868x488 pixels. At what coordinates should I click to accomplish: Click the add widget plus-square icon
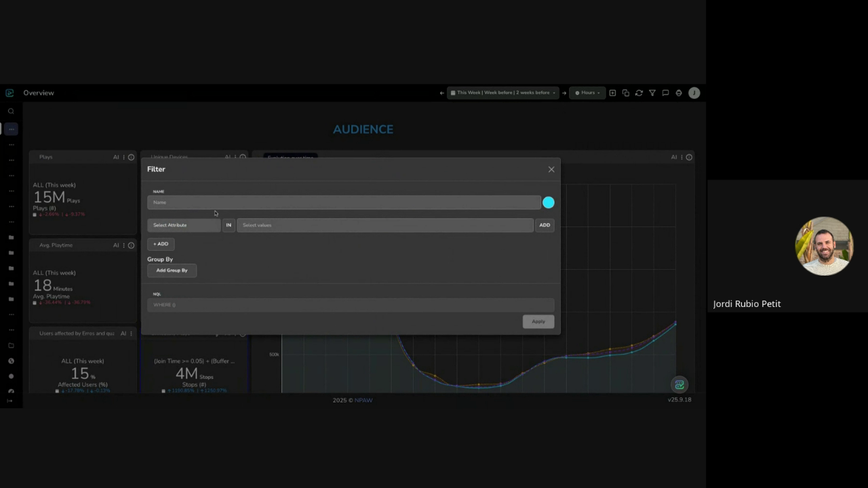[x=612, y=93]
